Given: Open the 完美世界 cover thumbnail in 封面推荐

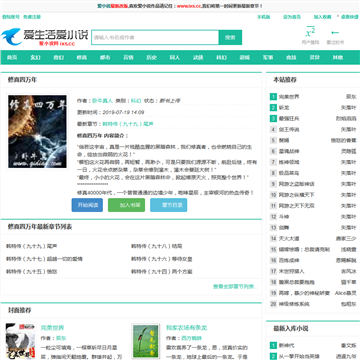Looking at the screenshot, I should tap(20, 341).
